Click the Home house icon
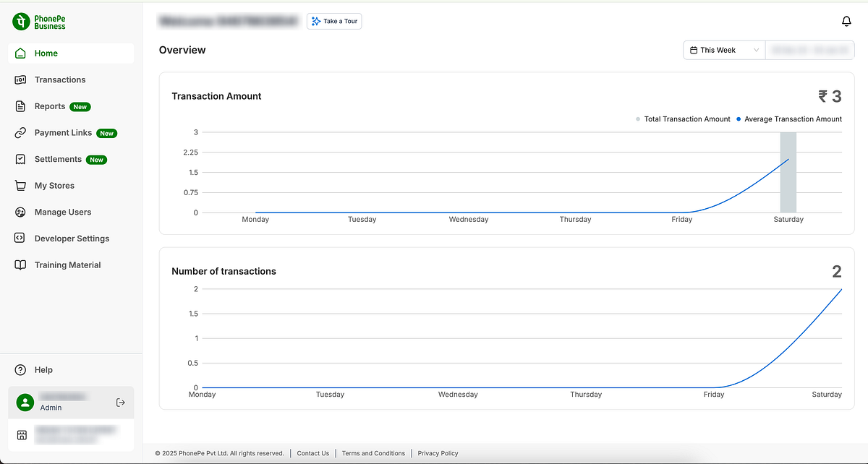 click(x=20, y=53)
